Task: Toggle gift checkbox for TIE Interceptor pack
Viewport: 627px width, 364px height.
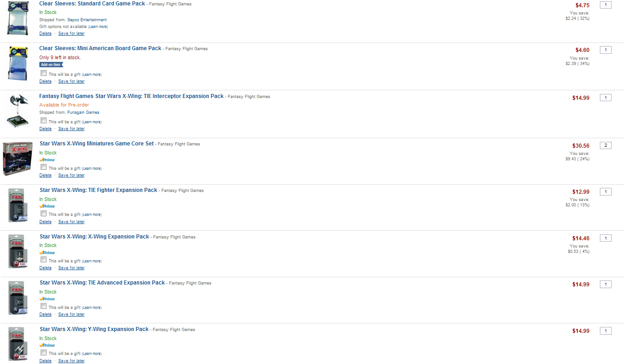Action: 43,121
